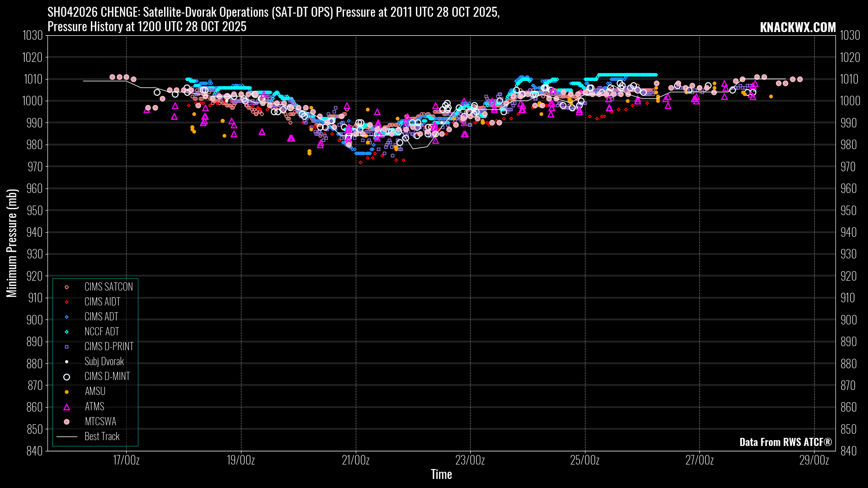Click the Subj Dvorak legend label
The height and width of the screenshot is (488, 868).
click(x=104, y=361)
